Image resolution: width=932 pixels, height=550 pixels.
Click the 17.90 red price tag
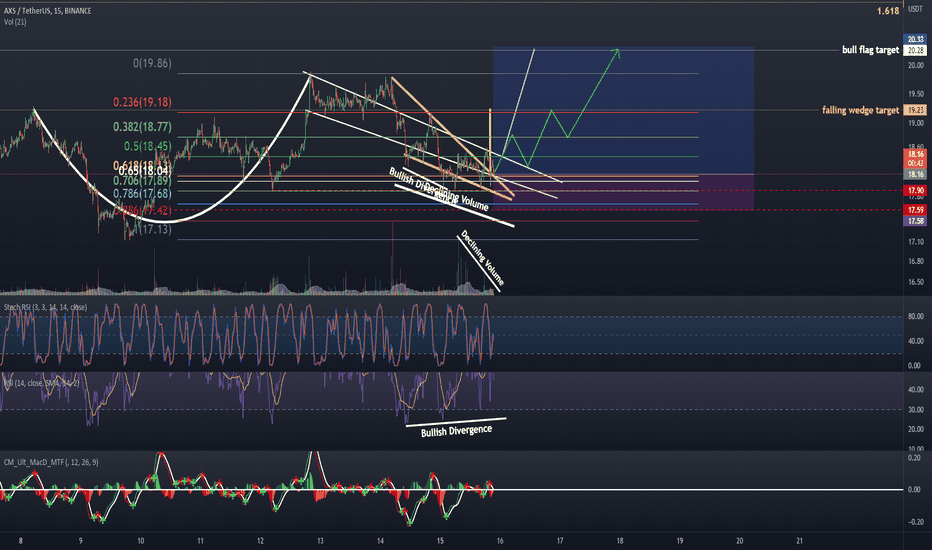click(915, 191)
